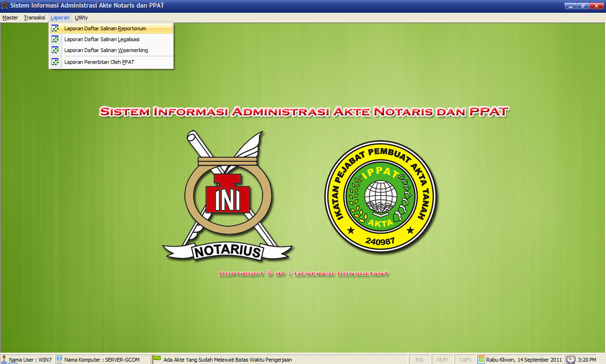Click the icon beside the Legalisasi report entry
The image size is (606, 364).
[x=55, y=39]
